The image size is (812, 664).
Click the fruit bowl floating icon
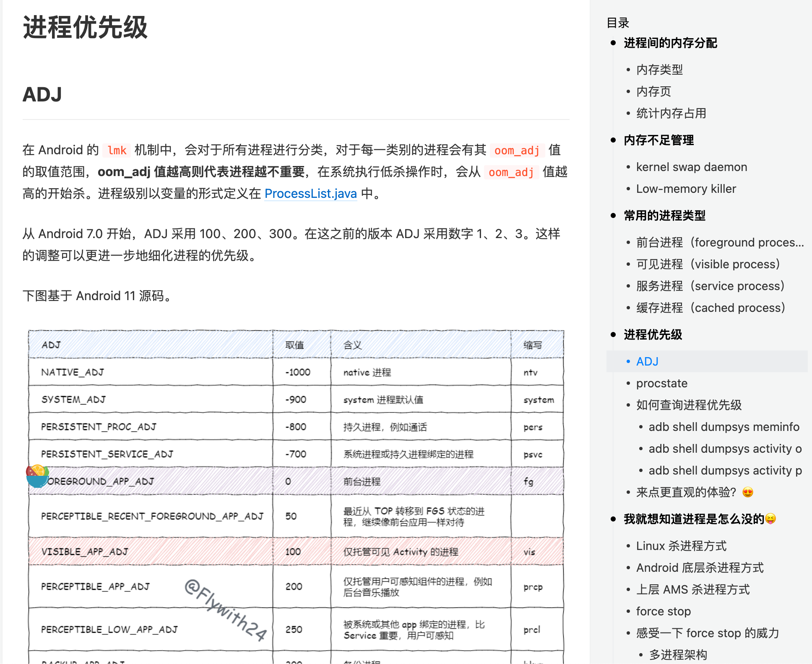pyautogui.click(x=37, y=476)
